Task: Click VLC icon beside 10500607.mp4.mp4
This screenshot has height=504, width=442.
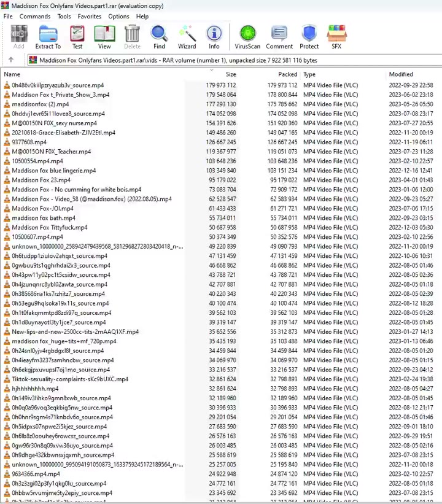Action: (7, 237)
